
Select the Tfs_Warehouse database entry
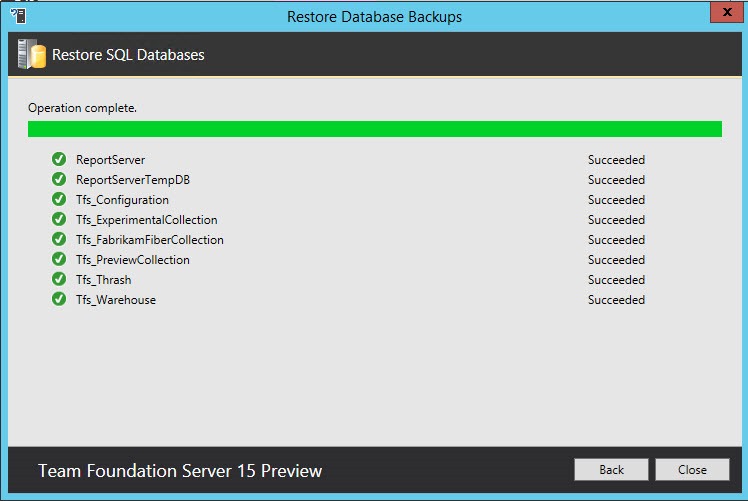116,300
